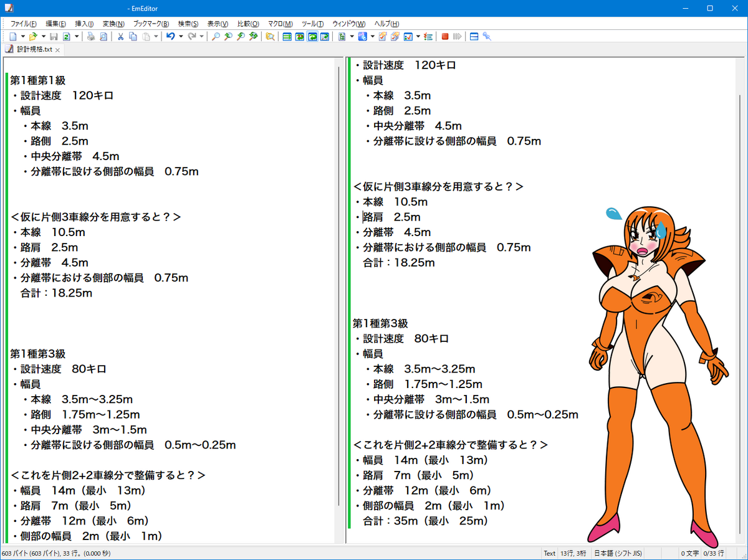Image resolution: width=748 pixels, height=560 pixels.
Task: Click the Copy icon
Action: pos(133,37)
